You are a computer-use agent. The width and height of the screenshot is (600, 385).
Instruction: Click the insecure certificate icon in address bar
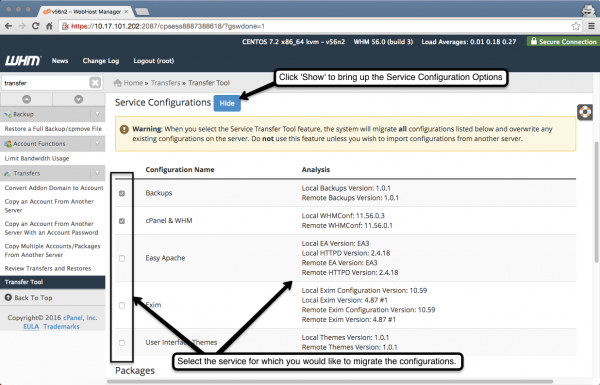pos(65,26)
